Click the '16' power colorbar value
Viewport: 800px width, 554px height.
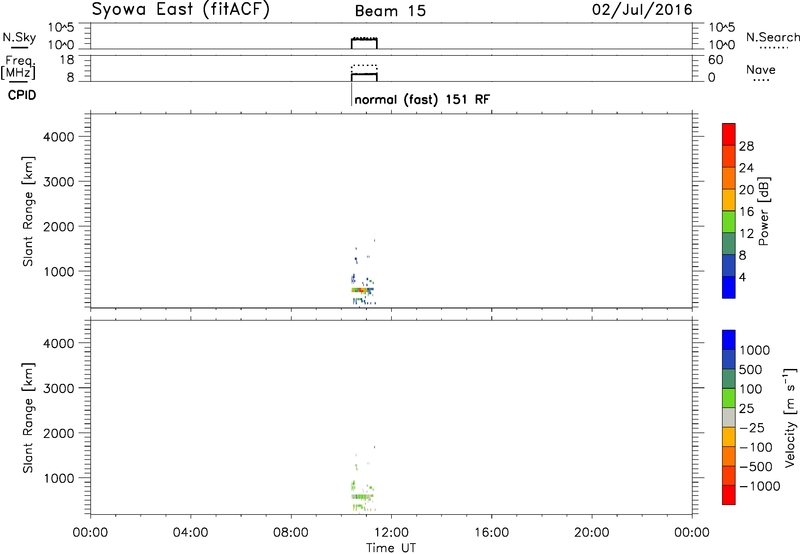746,212
